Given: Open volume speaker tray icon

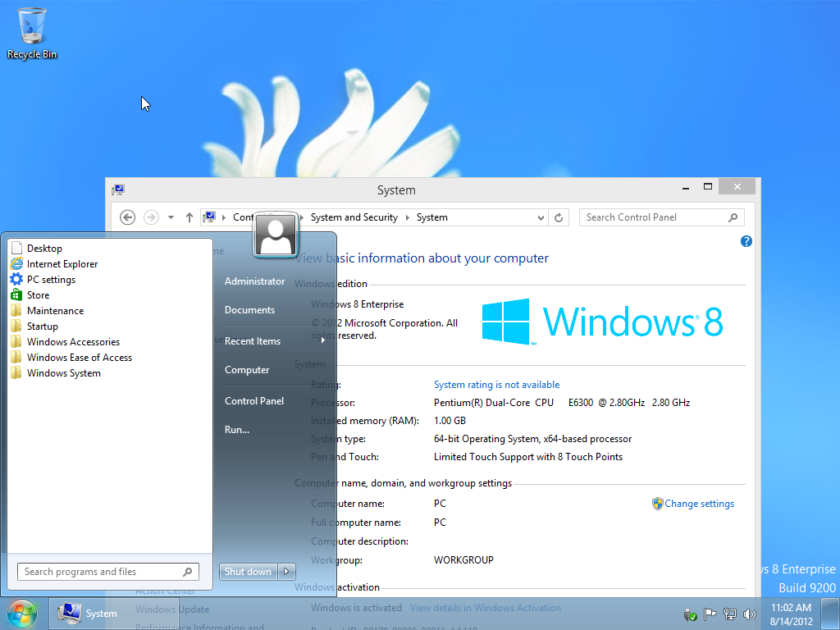Looking at the screenshot, I should [x=750, y=614].
